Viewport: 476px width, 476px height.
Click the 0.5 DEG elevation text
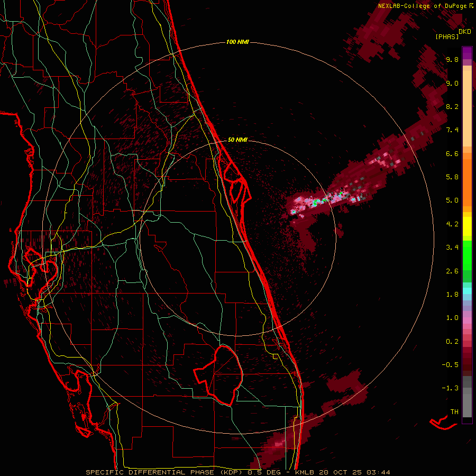pyautogui.click(x=264, y=472)
